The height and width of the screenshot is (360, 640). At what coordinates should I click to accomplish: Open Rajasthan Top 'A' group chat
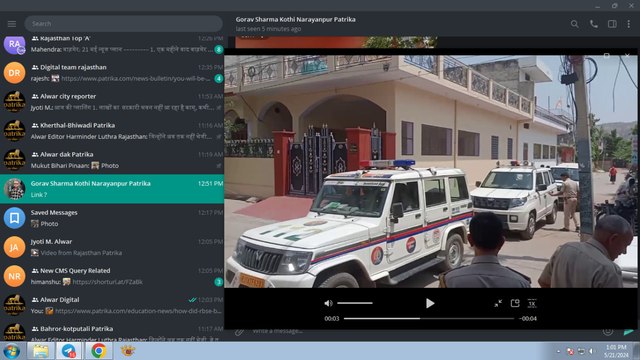[x=112, y=44]
